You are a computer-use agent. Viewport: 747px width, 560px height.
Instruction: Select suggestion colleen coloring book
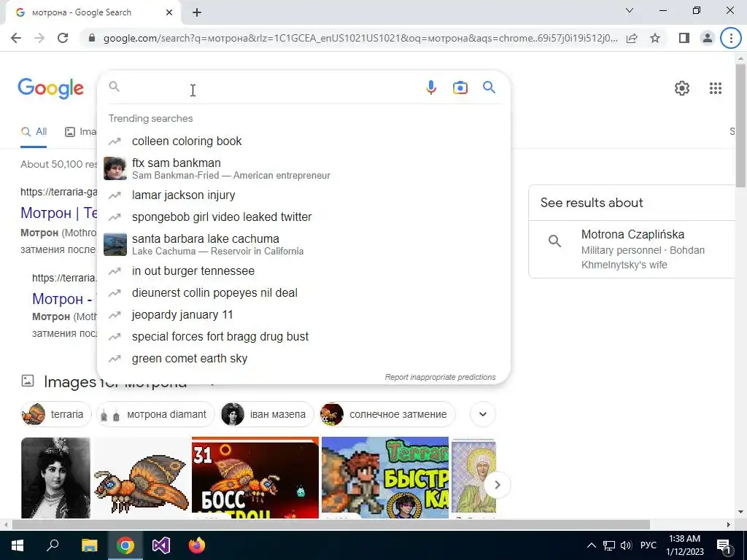[303, 141]
